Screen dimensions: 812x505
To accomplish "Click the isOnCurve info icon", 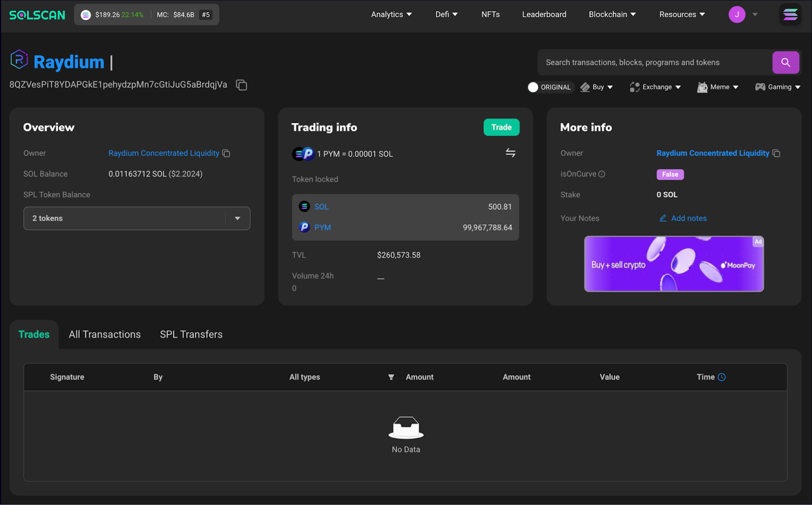I will click(602, 174).
